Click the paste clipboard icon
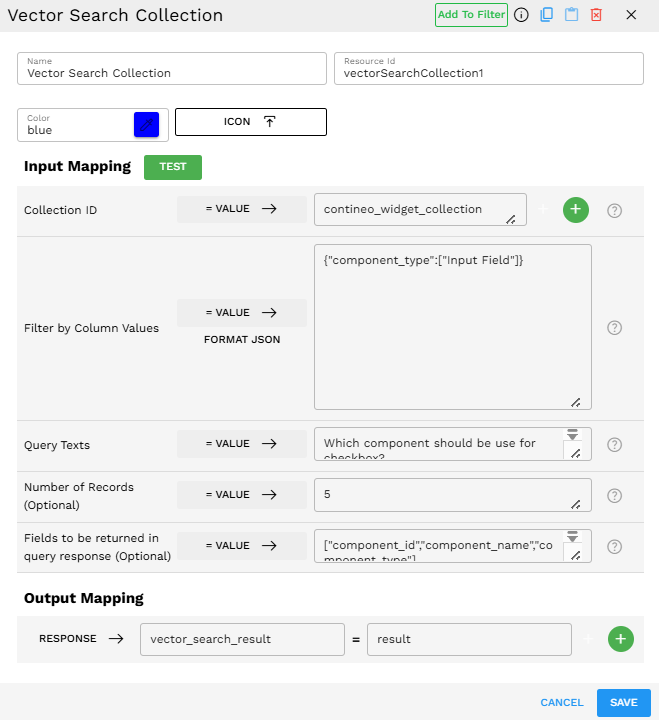The image size is (659, 720). coord(571,15)
